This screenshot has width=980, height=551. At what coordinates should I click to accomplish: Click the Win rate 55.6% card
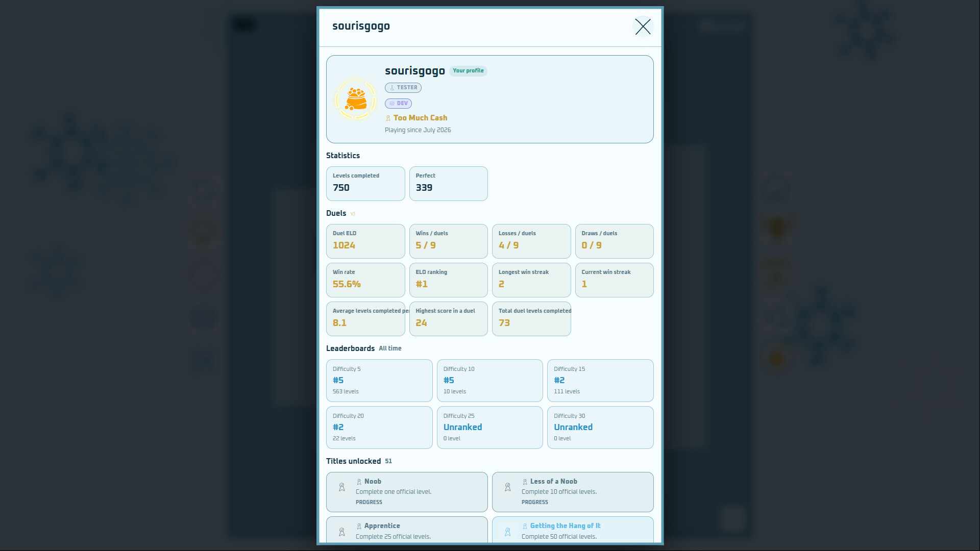click(x=365, y=280)
